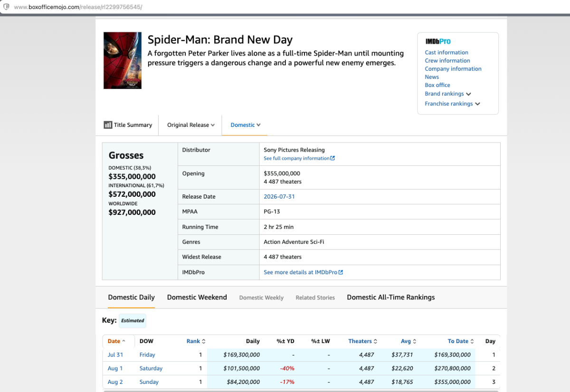Open the Domestic region dropdown
570x392 pixels.
pos(246,125)
